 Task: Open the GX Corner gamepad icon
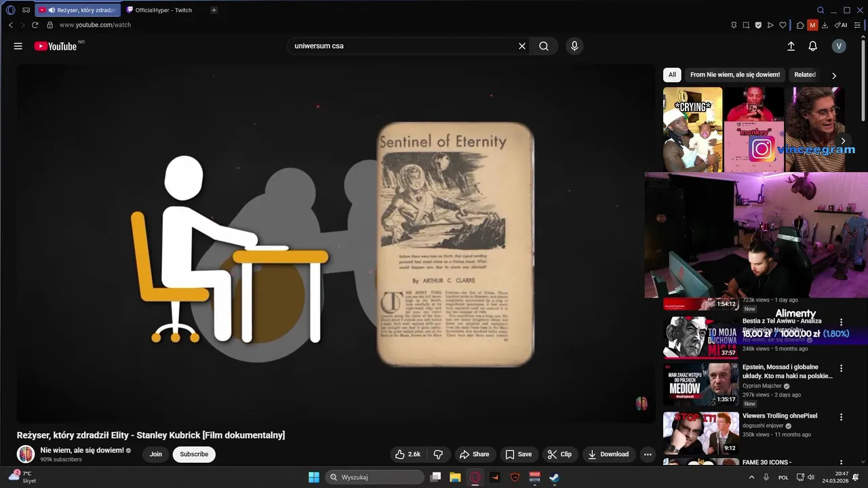pos(26,10)
